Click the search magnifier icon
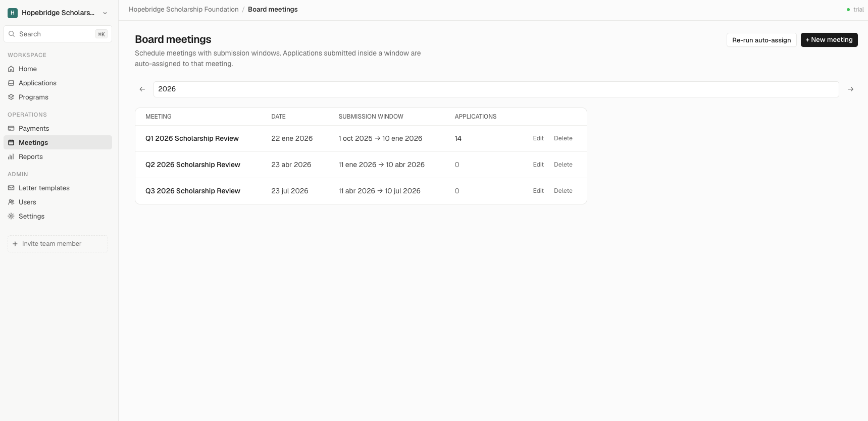868x421 pixels. [x=12, y=34]
